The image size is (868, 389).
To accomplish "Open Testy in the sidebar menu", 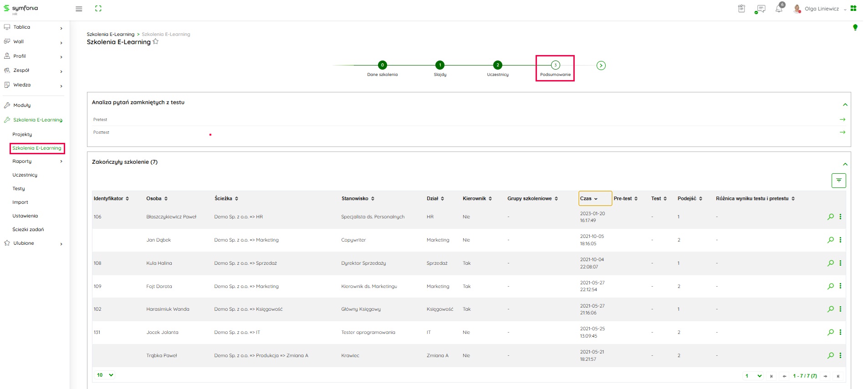I will 19,188.
